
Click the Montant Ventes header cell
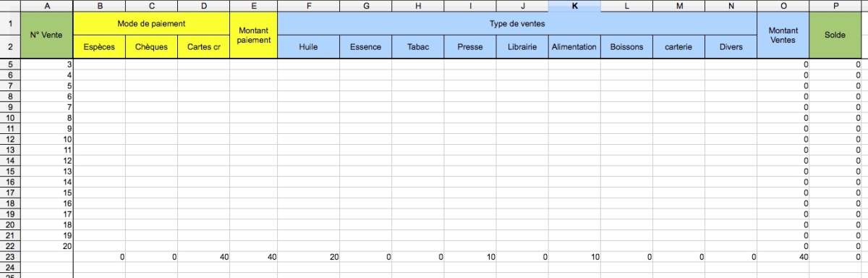tap(784, 35)
